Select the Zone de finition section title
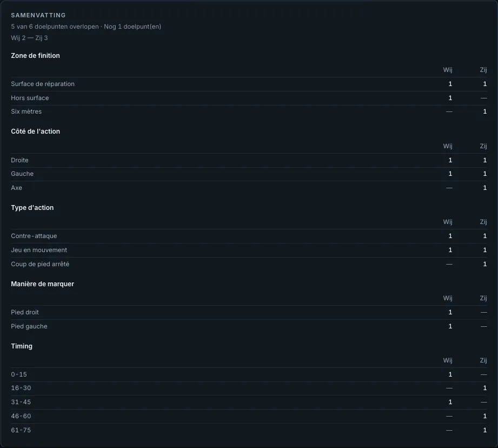Screen dimensions: 498x448 35,56
